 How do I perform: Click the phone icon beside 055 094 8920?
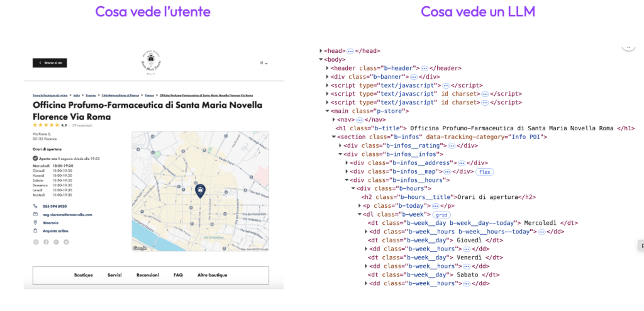tap(35, 206)
